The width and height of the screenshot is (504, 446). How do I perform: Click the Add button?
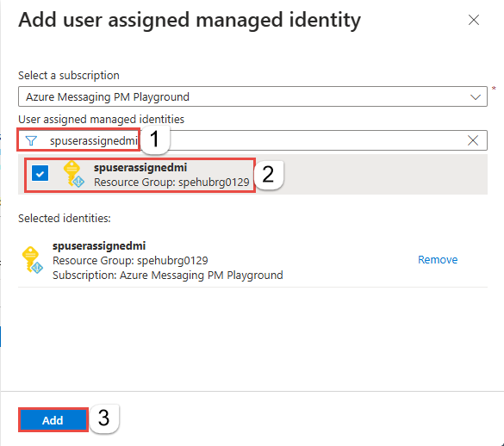click(x=53, y=420)
